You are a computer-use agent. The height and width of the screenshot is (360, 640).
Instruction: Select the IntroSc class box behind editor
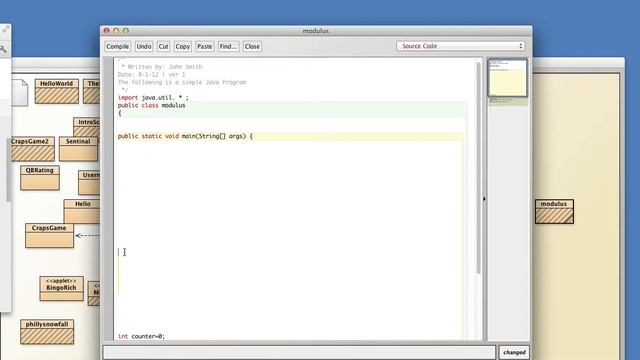pyautogui.click(x=87, y=127)
